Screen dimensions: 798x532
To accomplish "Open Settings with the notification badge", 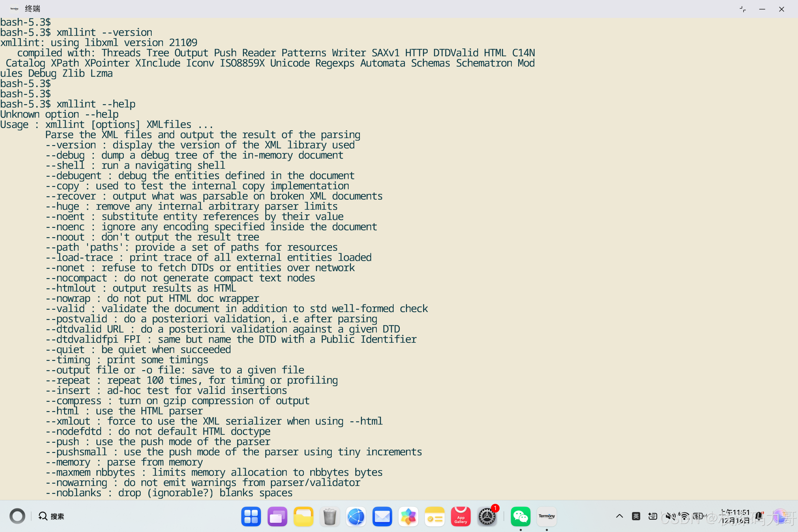I will (x=487, y=516).
